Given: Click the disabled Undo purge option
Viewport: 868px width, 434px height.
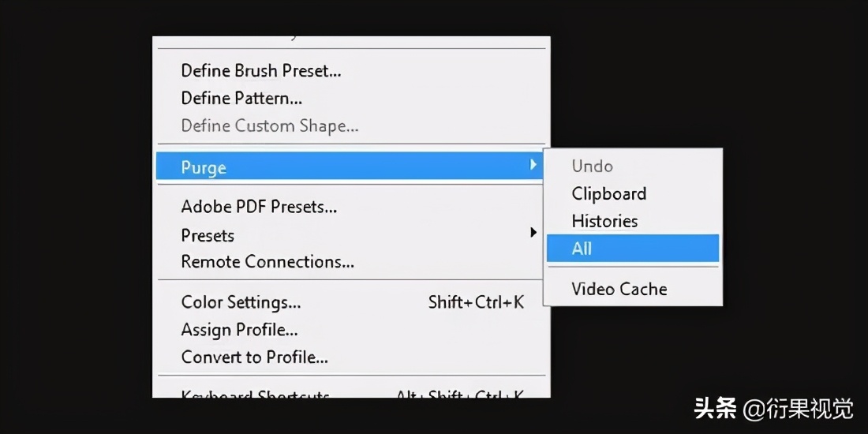Looking at the screenshot, I should pos(592,166).
